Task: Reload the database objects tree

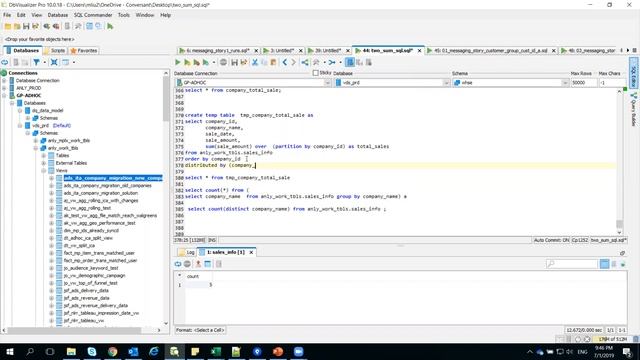Action: [4, 62]
